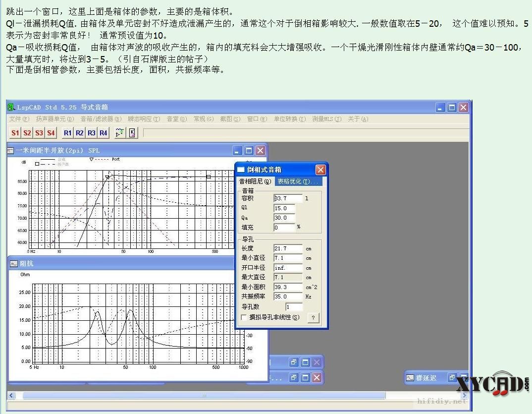This screenshot has width=532, height=414.
Task: Open the 常规 menu
Action: tap(204, 119)
